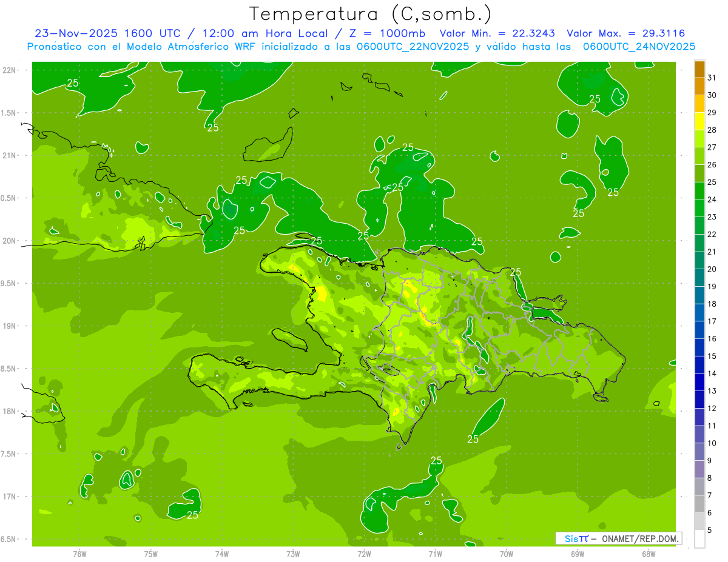Click the '31' color scale label
The height and width of the screenshot is (562, 728).
(x=712, y=78)
